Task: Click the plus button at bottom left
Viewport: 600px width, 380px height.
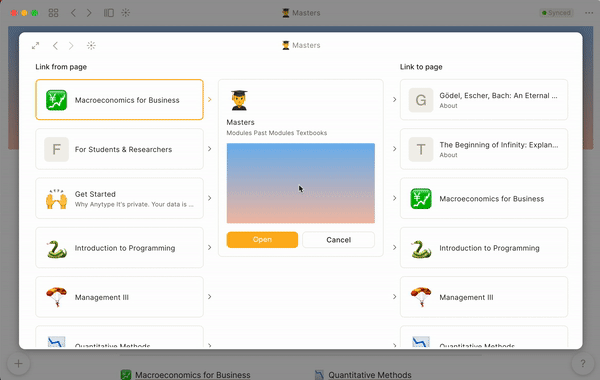Action: coord(18,364)
